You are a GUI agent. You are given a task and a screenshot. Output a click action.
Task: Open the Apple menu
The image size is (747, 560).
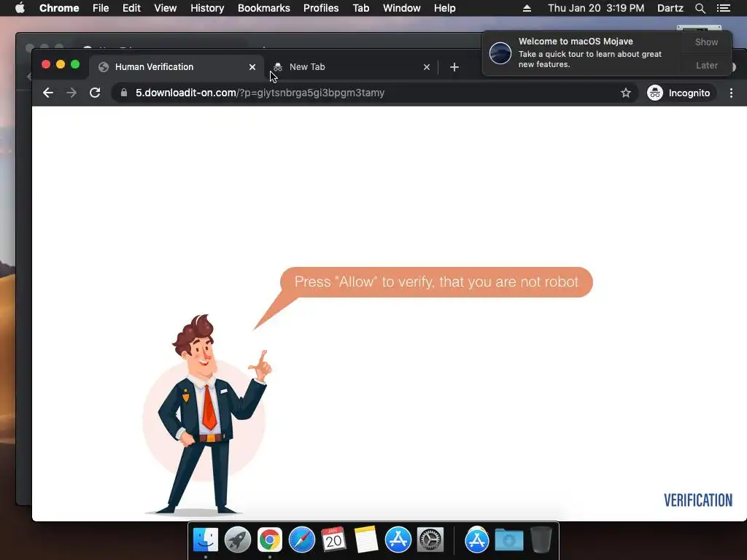[20, 8]
